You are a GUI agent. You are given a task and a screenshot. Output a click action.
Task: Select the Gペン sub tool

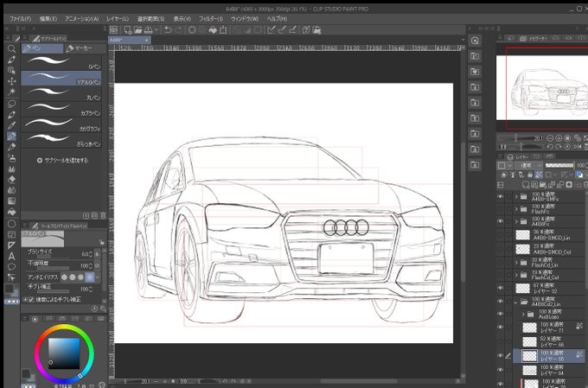(x=61, y=62)
